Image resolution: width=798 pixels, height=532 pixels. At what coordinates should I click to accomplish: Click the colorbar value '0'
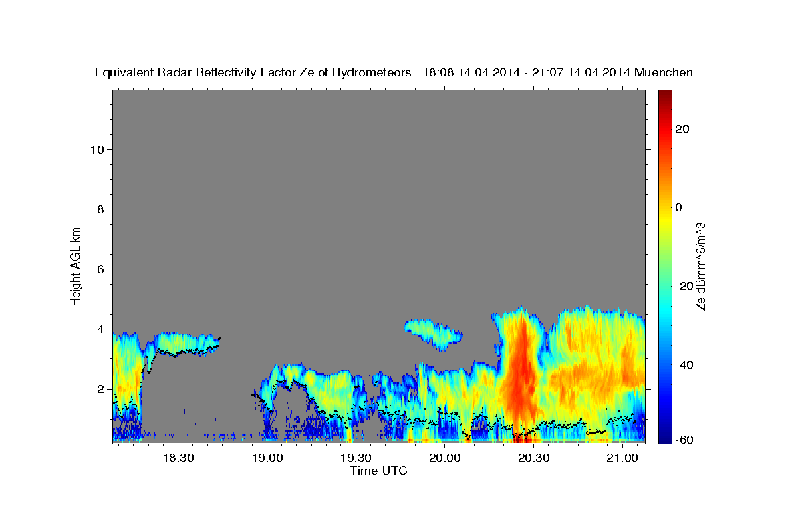pyautogui.click(x=678, y=207)
